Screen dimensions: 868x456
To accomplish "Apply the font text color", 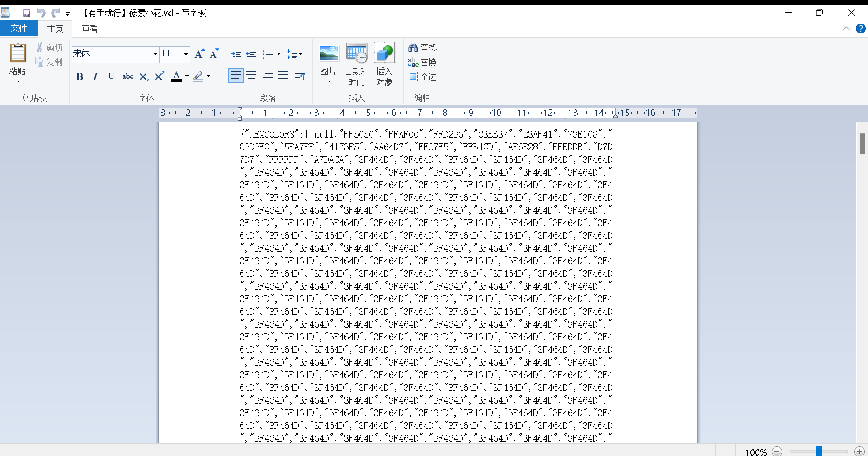I will click(x=176, y=76).
